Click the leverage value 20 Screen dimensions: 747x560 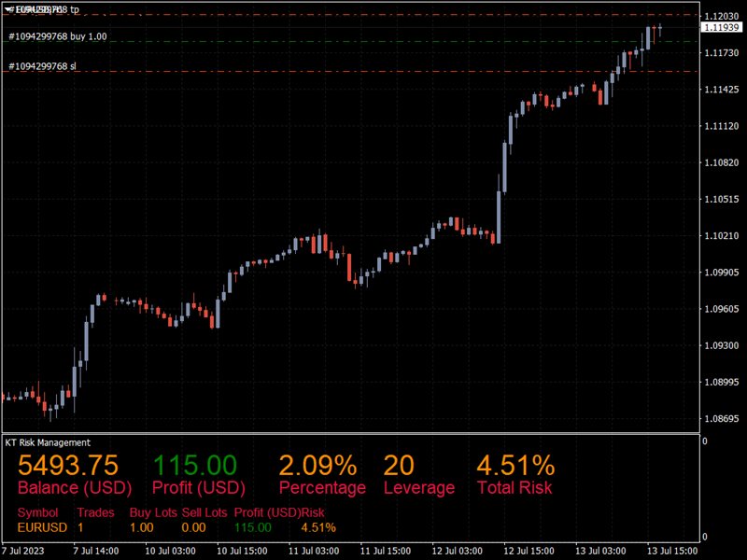399,465
